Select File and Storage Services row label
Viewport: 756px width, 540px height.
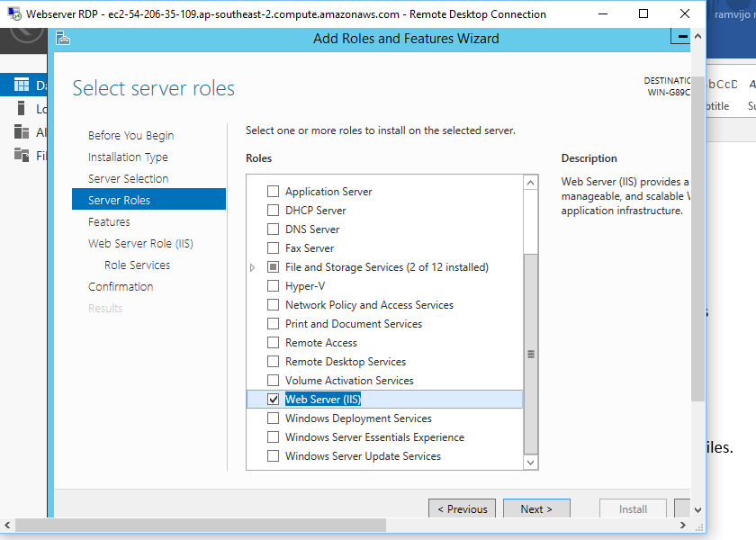click(x=387, y=267)
